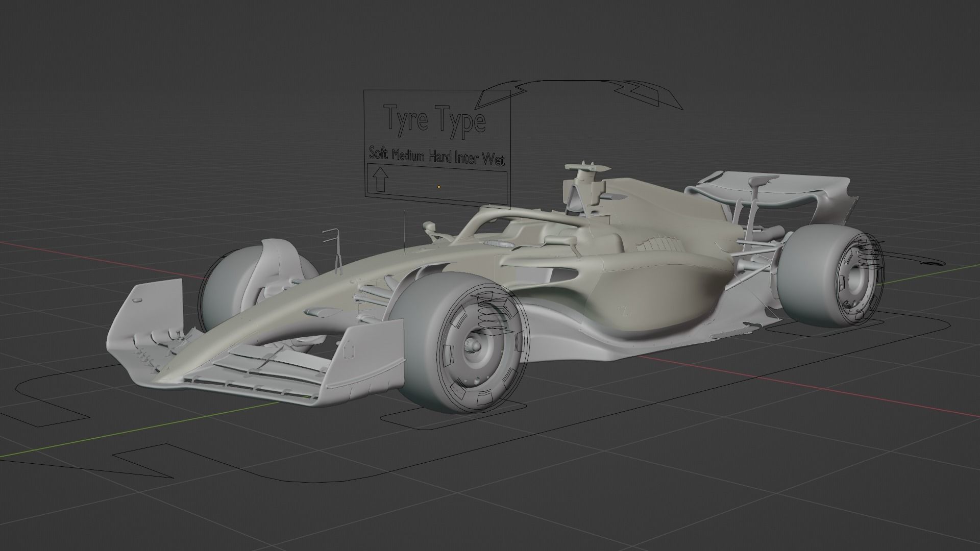Click the orange origin dot in tyre panel
Image resolution: width=980 pixels, height=551 pixels.
click(438, 187)
